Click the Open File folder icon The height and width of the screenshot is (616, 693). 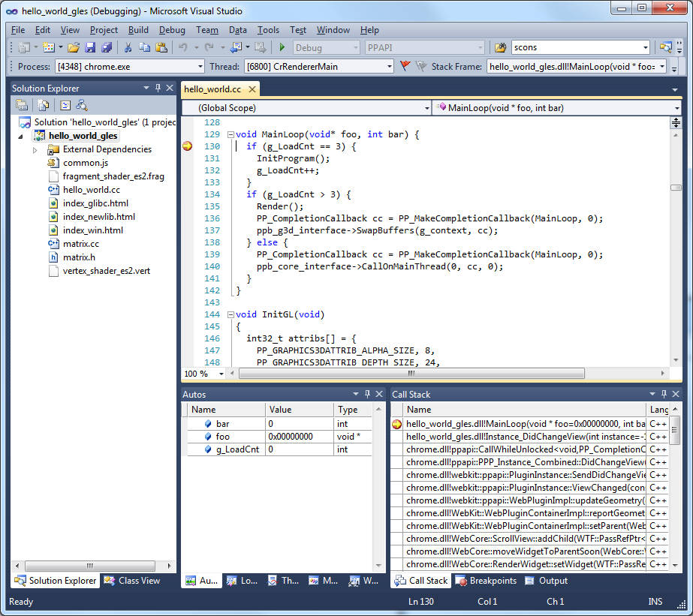pos(74,47)
